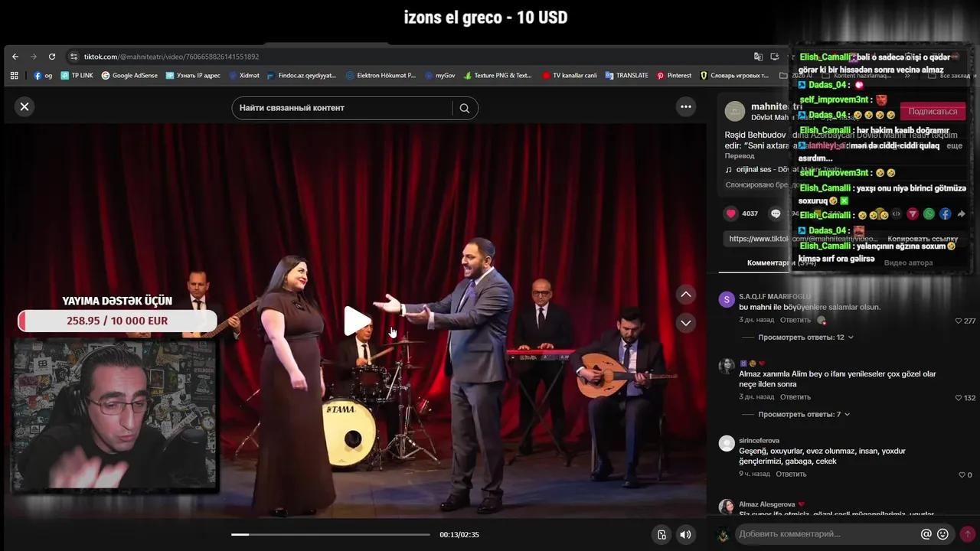Viewport: 980px width, 551px height.
Task: Like the comment with 132 likes
Action: [x=959, y=398]
